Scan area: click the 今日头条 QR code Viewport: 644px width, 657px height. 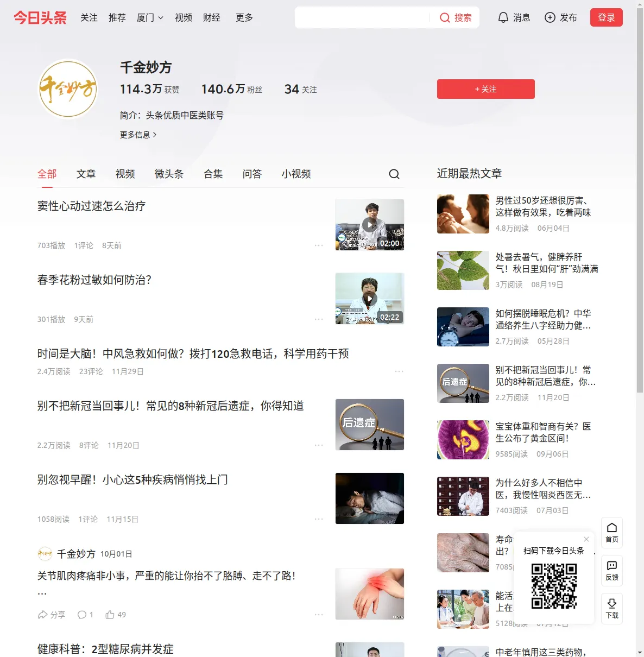click(554, 586)
